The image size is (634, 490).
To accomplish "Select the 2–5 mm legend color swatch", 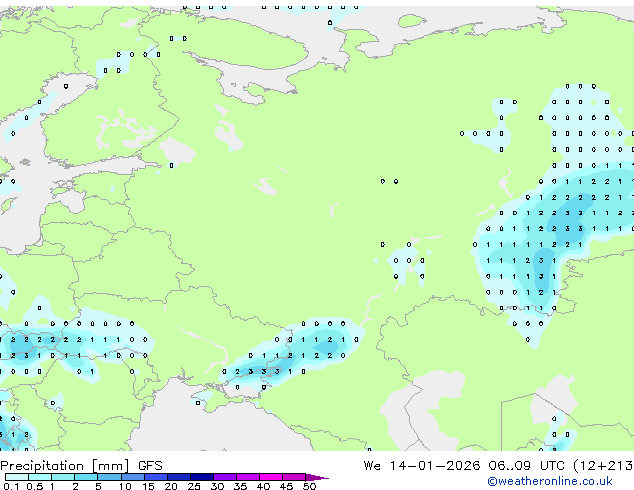I will click(86, 477).
